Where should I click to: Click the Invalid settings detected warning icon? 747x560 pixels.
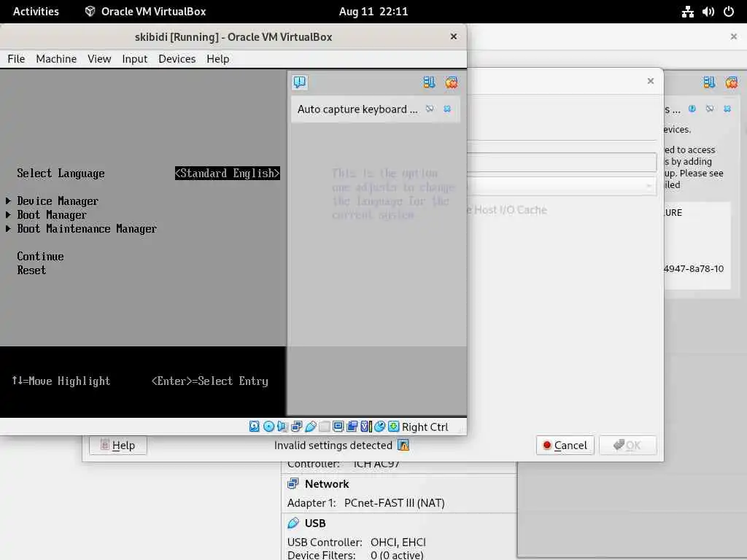pyautogui.click(x=403, y=446)
